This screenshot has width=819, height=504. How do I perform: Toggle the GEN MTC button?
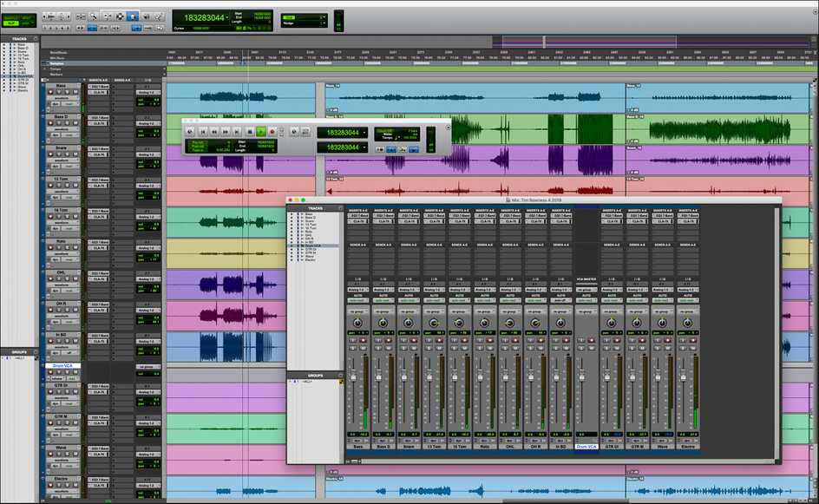pos(305,132)
